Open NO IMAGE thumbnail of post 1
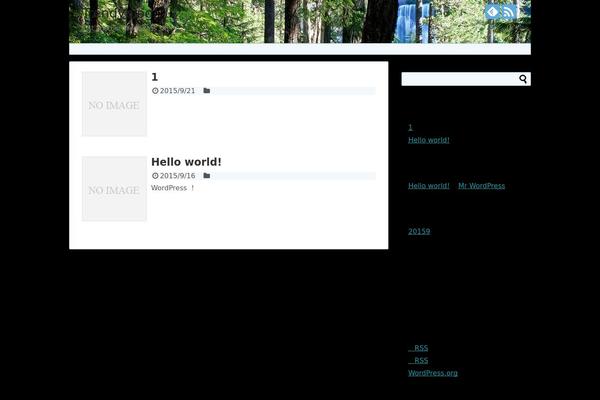This screenshot has width=600, height=400. (114, 104)
